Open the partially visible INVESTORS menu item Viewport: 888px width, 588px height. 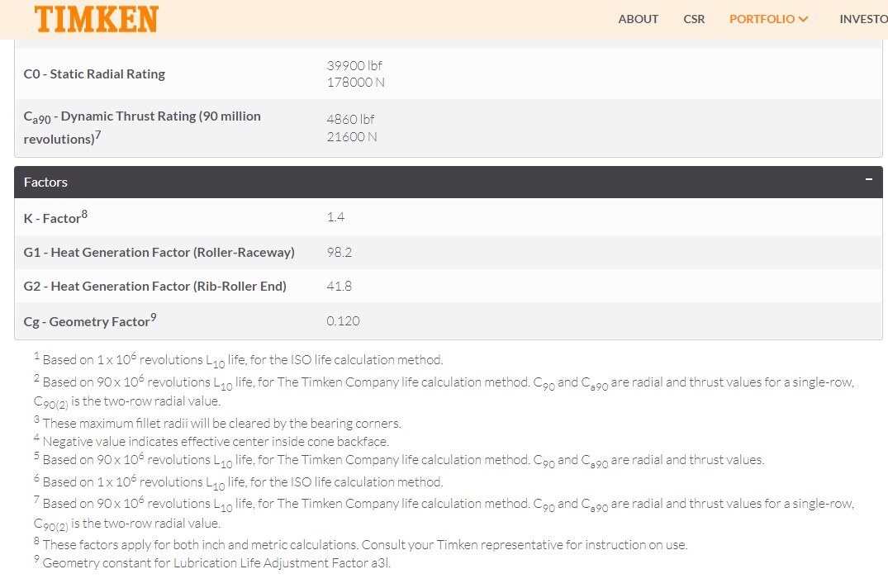[x=864, y=19]
